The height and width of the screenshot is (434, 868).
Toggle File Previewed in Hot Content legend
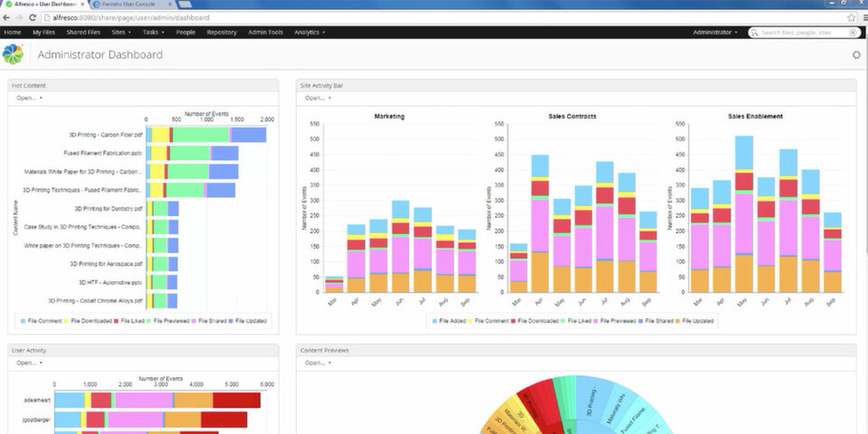(168, 321)
